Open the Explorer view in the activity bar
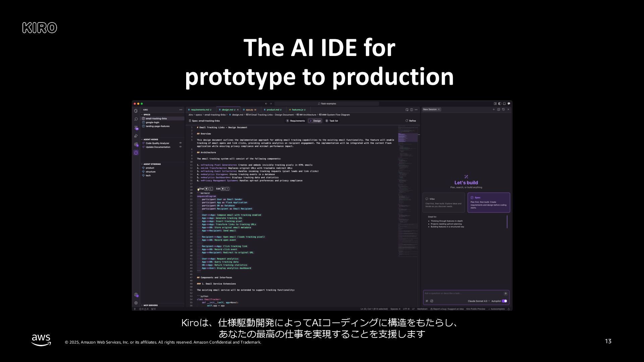The image size is (644, 362). click(x=136, y=111)
